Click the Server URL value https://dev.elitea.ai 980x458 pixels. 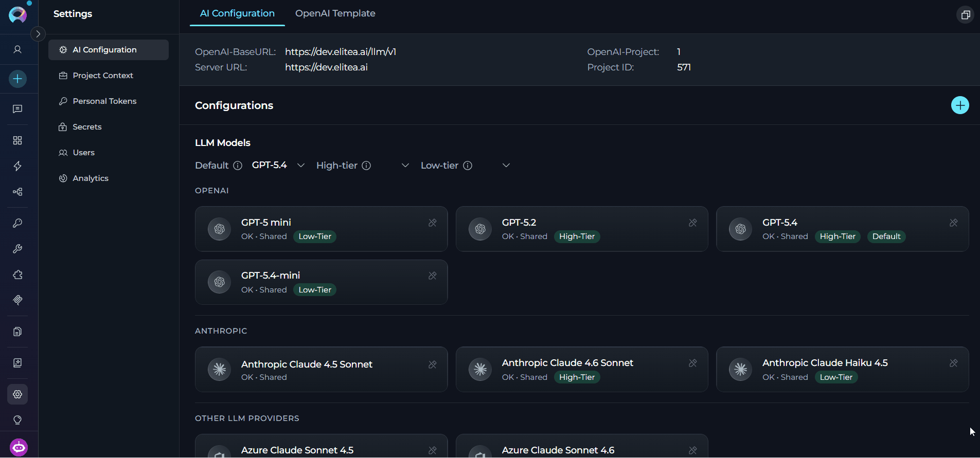pyautogui.click(x=326, y=67)
